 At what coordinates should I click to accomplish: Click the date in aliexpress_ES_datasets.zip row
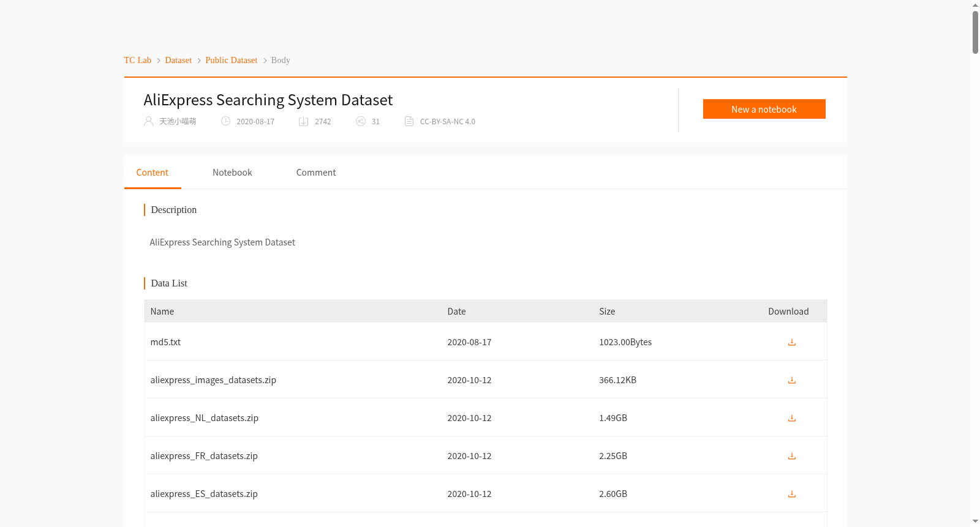pyautogui.click(x=470, y=494)
